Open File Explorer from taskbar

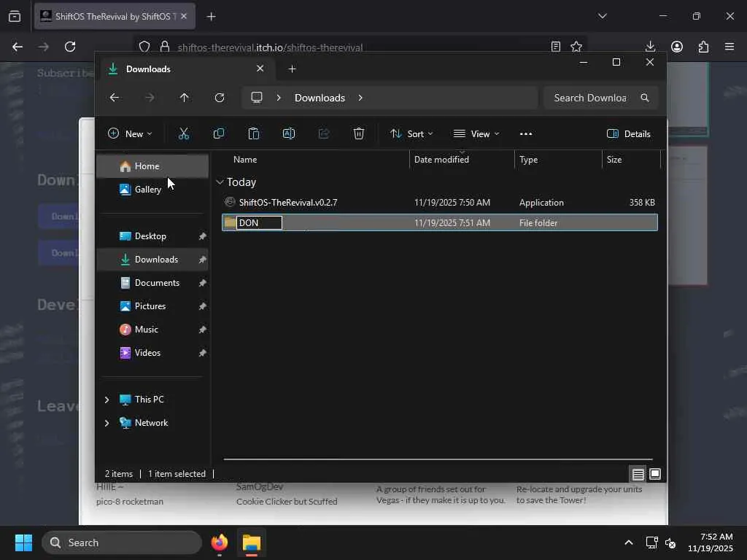click(252, 542)
